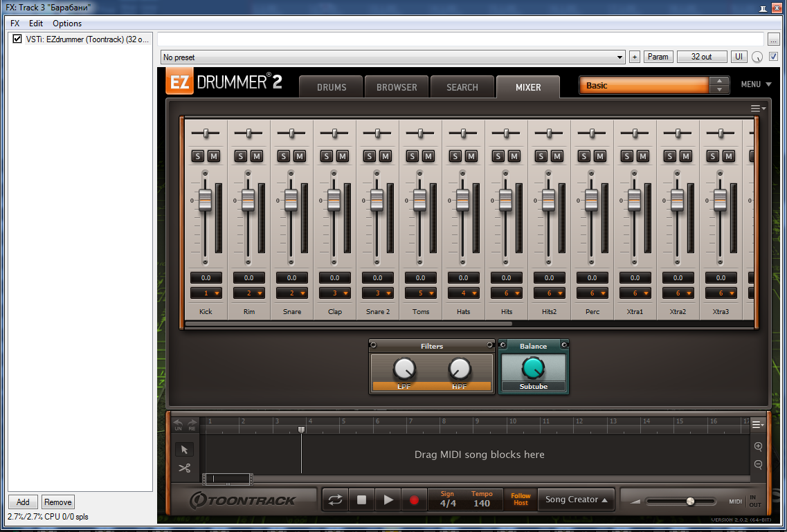Viewport: 787px width, 532px height.
Task: Mute the Toms channel
Action: coord(428,156)
